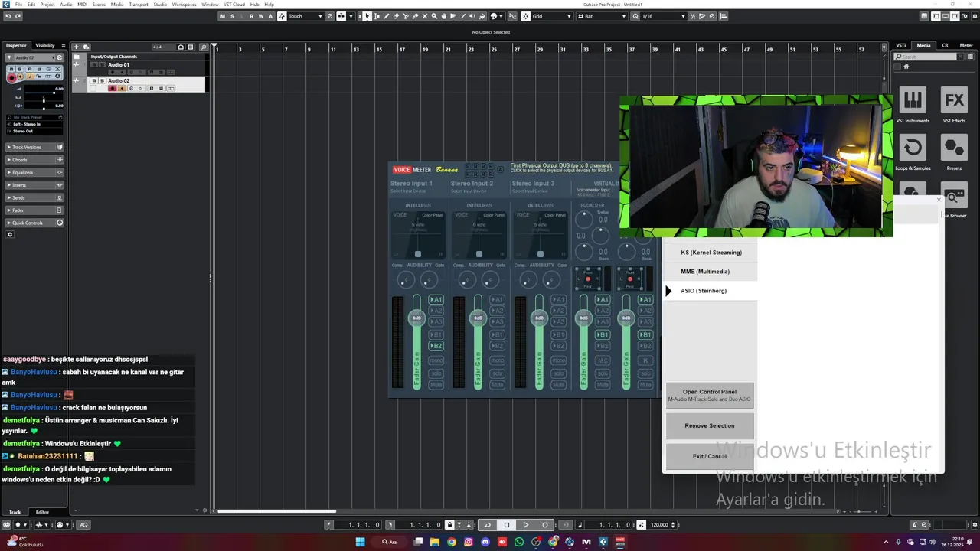Expand the Inserts inspector section
Image resolution: width=980 pixels, height=551 pixels.
35,185
